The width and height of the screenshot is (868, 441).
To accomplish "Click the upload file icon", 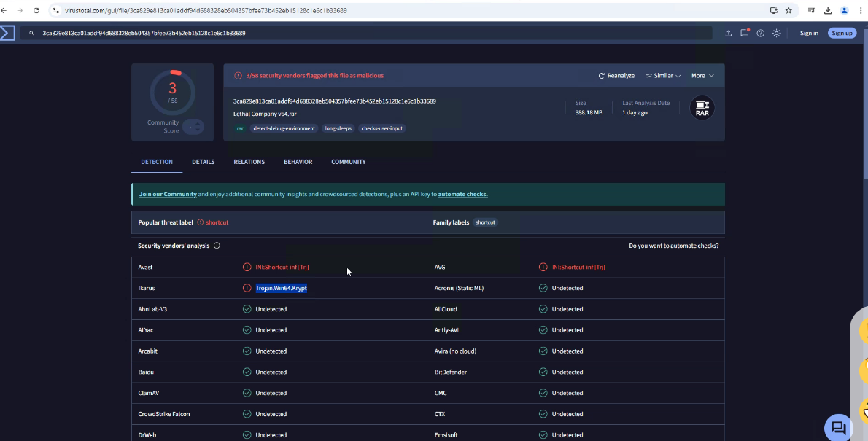I will click(x=729, y=34).
